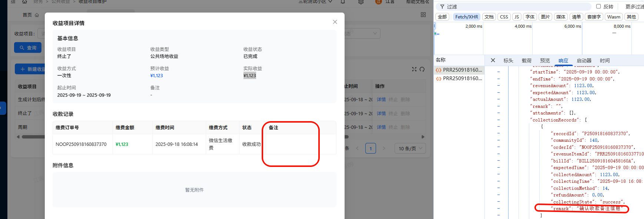644x219 pixels.
Task: Click the 收款成功 status cell
Action: point(251,144)
